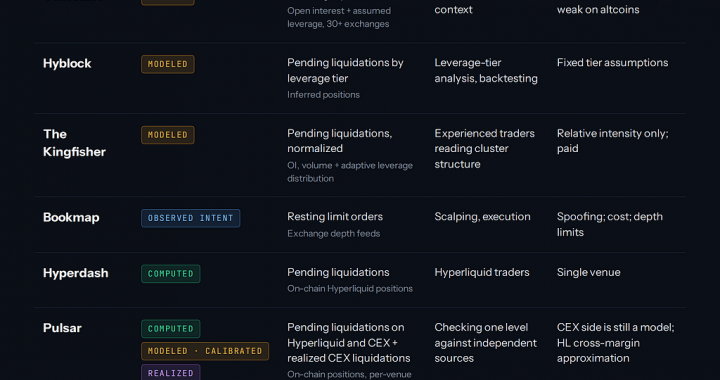Click 'Checking one level against independent sources' cell
The height and width of the screenshot is (380, 720).
pos(485,343)
